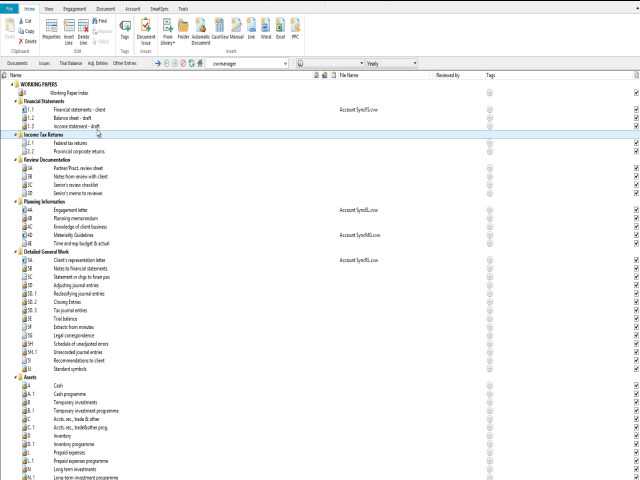Screen dimensions: 640x480
Task: Click the Other Entries toolbar button
Action: [x=124, y=63]
